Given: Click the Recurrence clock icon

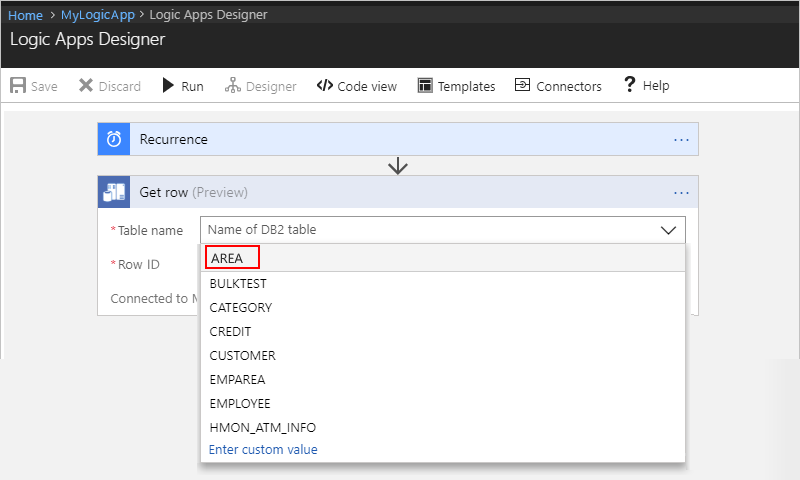Looking at the screenshot, I should click(114, 139).
